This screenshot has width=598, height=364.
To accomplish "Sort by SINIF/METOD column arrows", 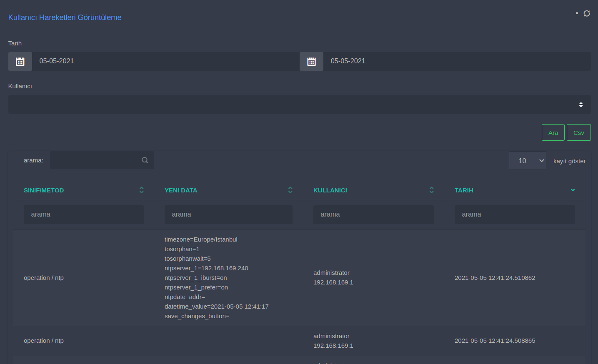I will [x=141, y=190].
